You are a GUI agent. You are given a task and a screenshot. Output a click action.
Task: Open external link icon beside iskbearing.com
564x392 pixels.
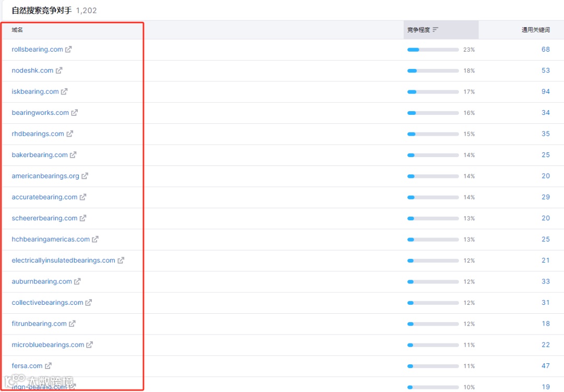[x=64, y=91]
